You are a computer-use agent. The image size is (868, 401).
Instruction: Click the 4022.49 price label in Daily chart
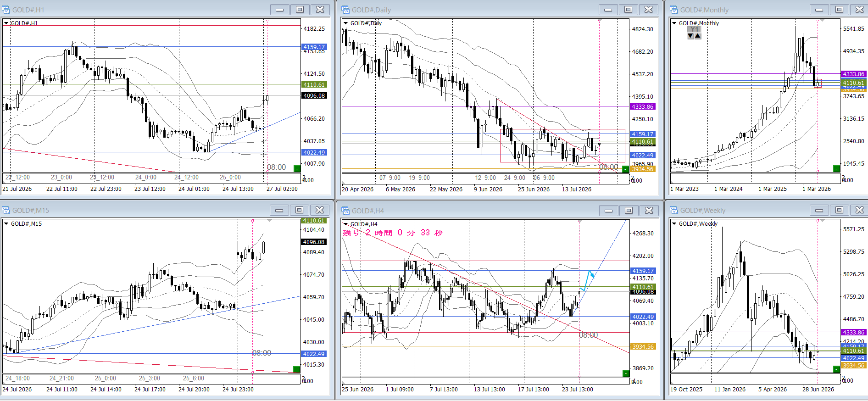[x=643, y=155]
